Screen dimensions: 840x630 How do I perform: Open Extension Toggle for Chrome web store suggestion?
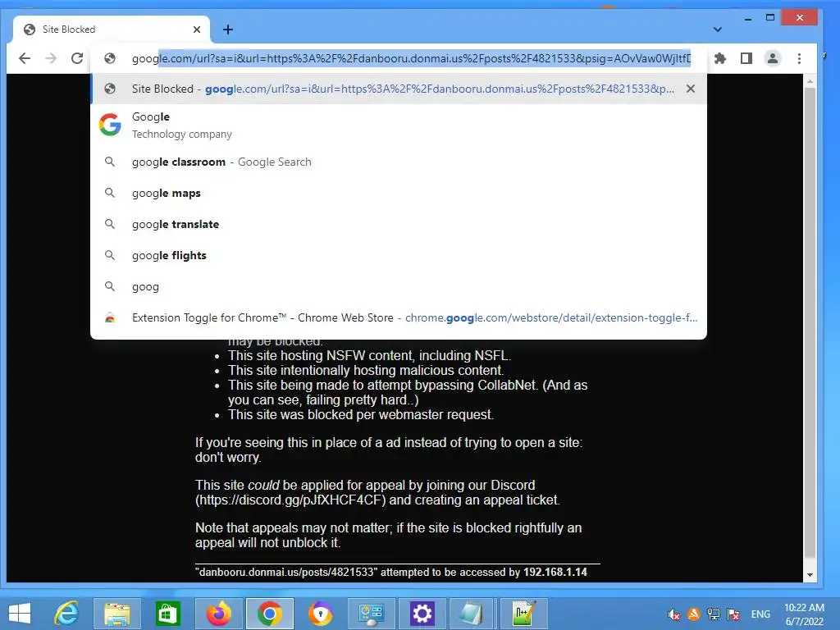[x=399, y=317]
